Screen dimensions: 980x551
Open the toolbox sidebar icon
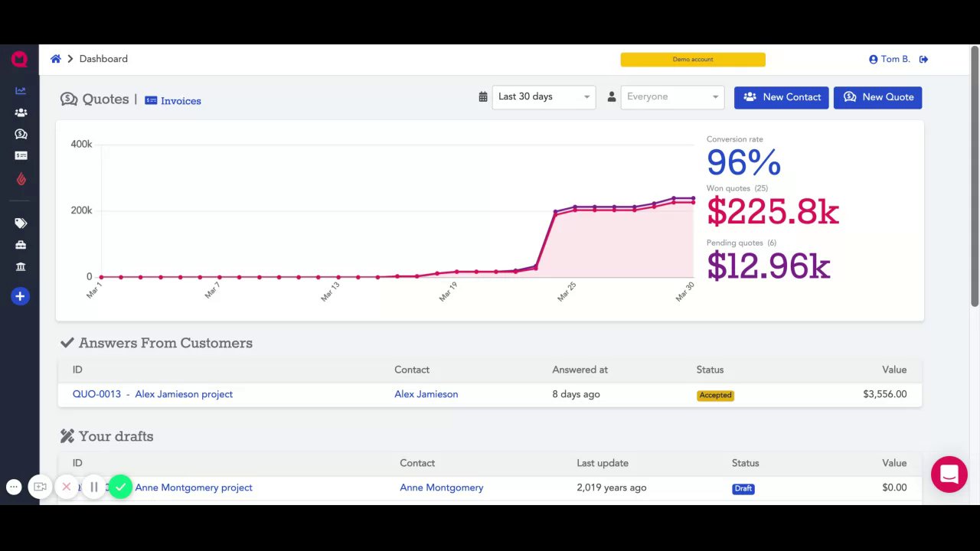(x=21, y=245)
